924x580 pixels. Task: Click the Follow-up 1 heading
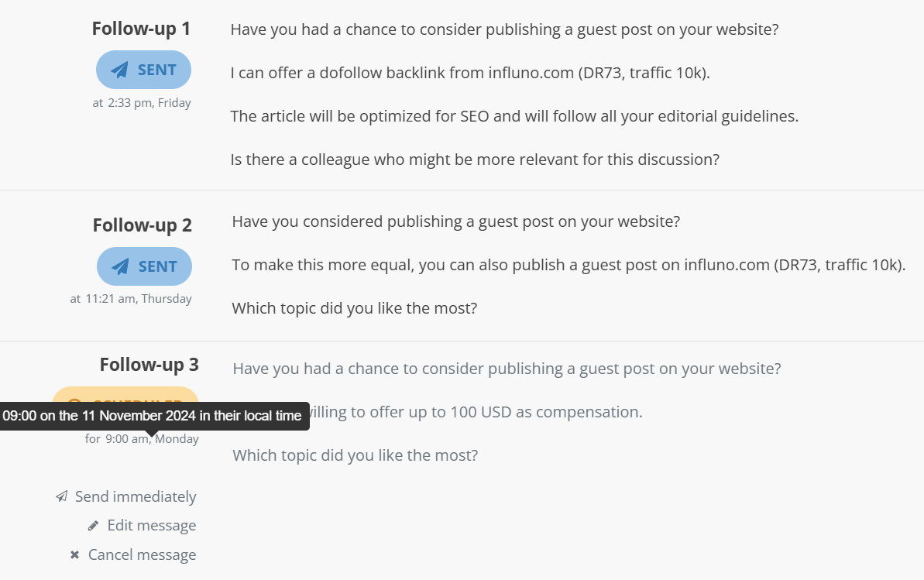141,29
